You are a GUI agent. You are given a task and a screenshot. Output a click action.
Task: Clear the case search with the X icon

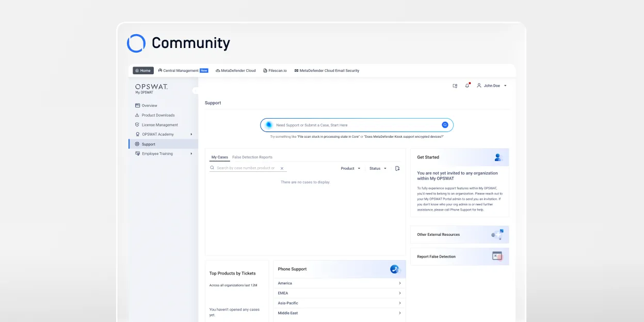click(282, 168)
